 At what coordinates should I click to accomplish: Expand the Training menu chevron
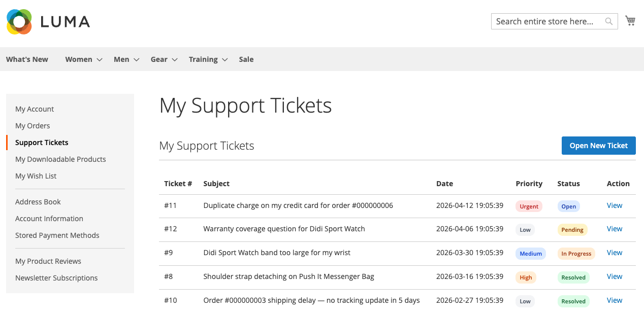coord(224,60)
